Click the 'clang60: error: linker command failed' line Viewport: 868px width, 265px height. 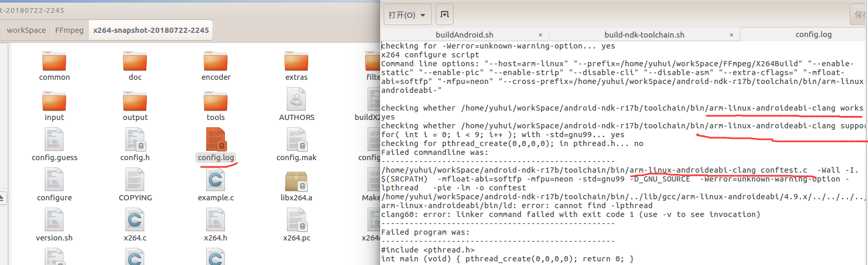(x=571, y=214)
